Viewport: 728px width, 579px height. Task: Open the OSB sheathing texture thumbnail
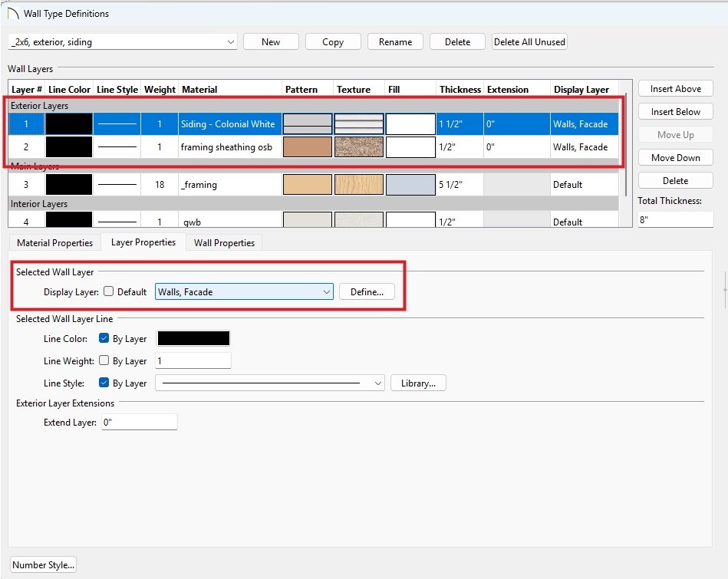pyautogui.click(x=358, y=147)
